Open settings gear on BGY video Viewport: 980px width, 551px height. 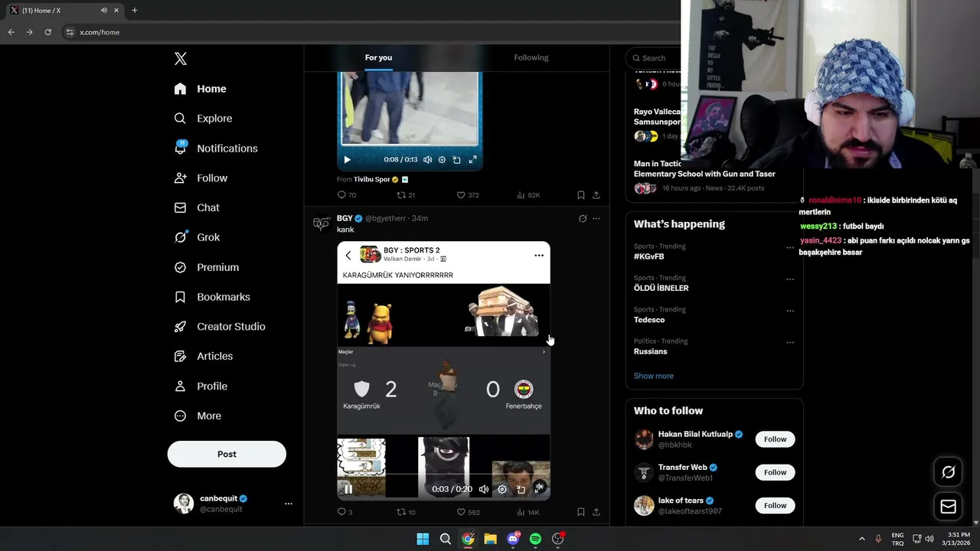(502, 489)
